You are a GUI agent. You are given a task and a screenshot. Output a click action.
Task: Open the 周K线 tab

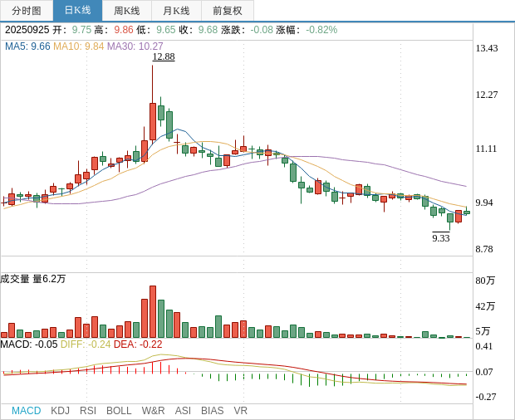(127, 11)
